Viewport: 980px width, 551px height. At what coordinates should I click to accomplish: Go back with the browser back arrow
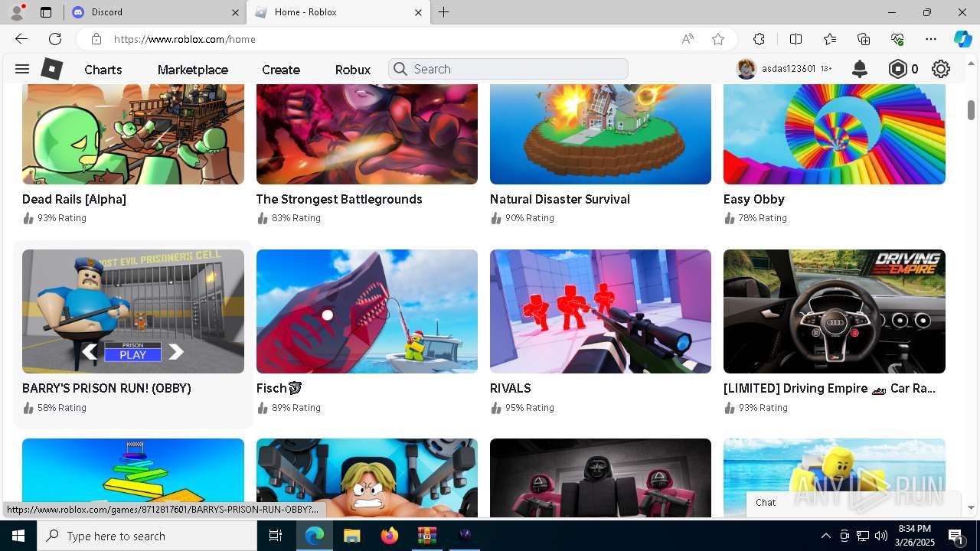(x=21, y=39)
